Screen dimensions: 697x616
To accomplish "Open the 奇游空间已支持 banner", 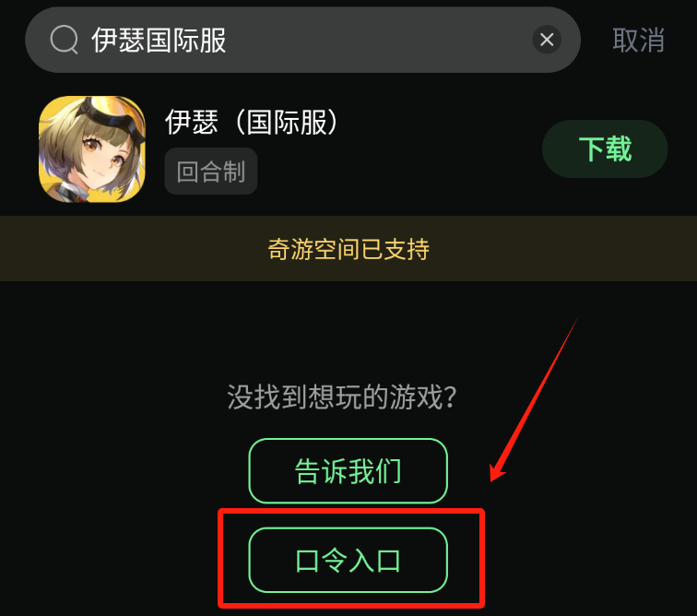I will [348, 249].
